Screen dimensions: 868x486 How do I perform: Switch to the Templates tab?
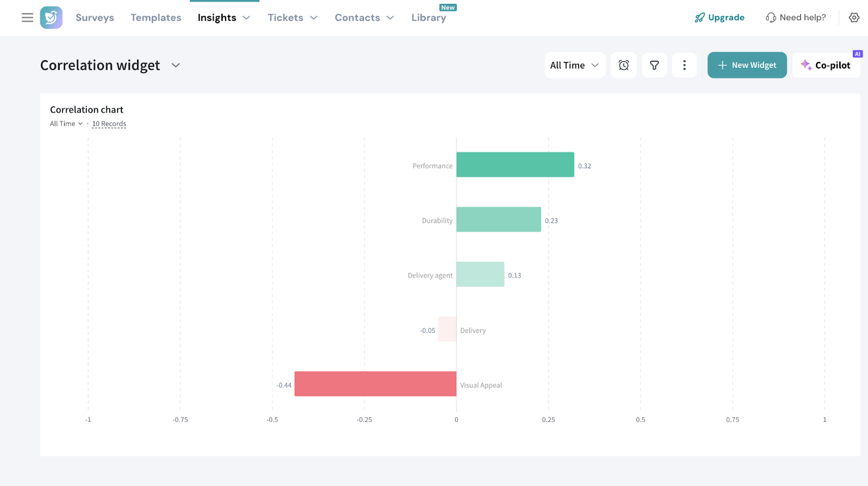coord(156,18)
